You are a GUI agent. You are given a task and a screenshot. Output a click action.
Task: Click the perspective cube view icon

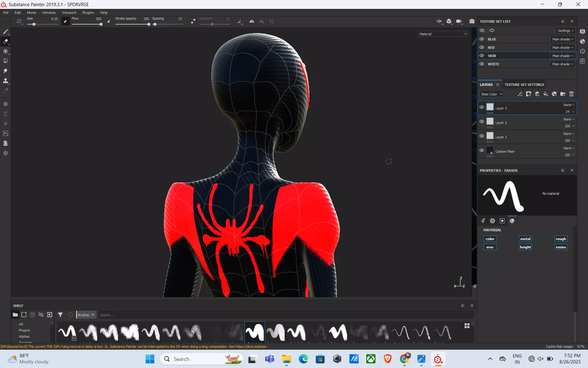click(x=449, y=21)
